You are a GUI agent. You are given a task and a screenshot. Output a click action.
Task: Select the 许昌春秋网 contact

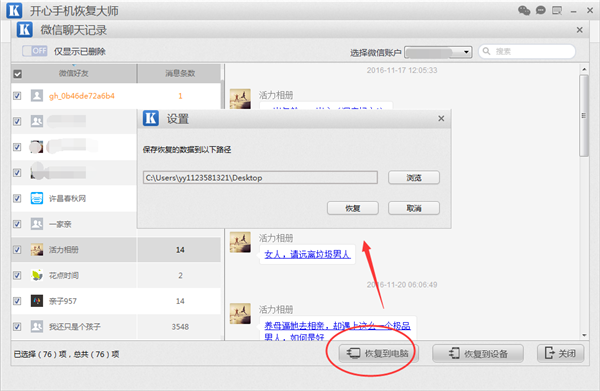pos(67,199)
